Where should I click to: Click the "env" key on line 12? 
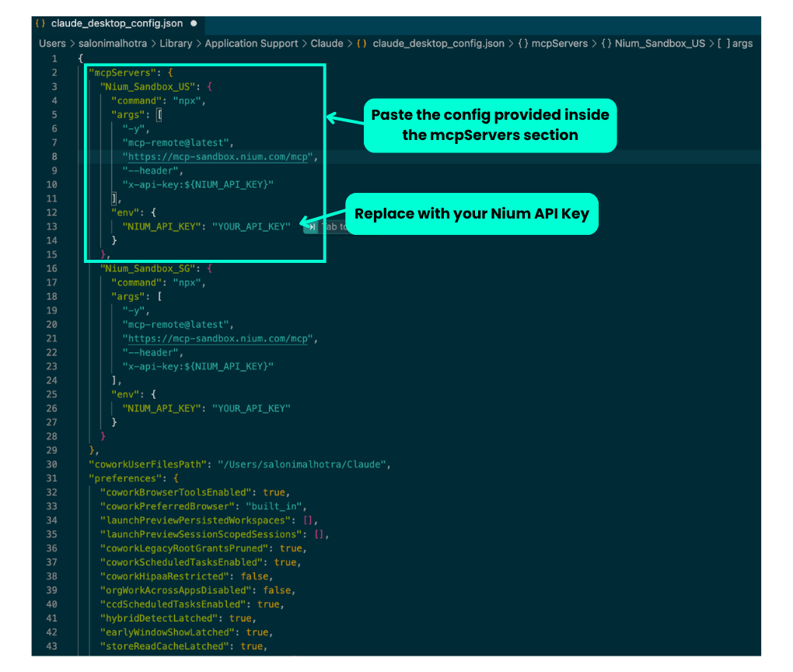125,212
